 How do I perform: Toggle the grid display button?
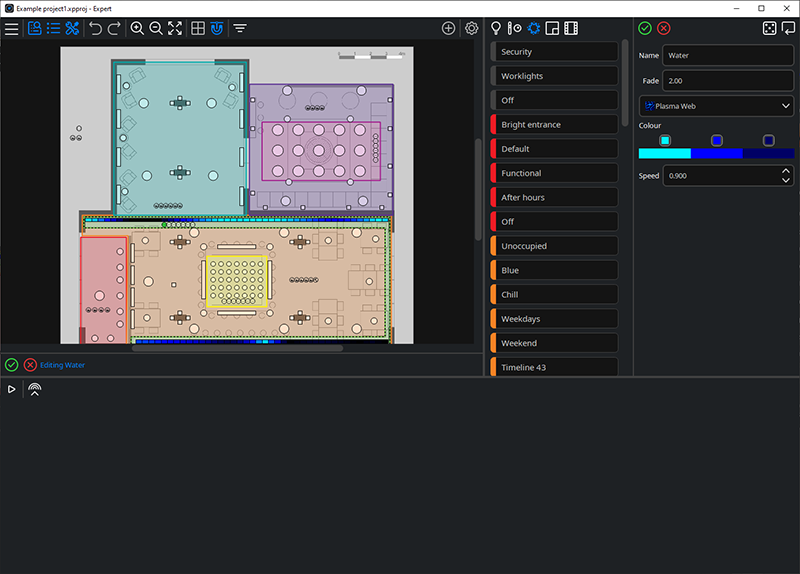click(x=198, y=29)
